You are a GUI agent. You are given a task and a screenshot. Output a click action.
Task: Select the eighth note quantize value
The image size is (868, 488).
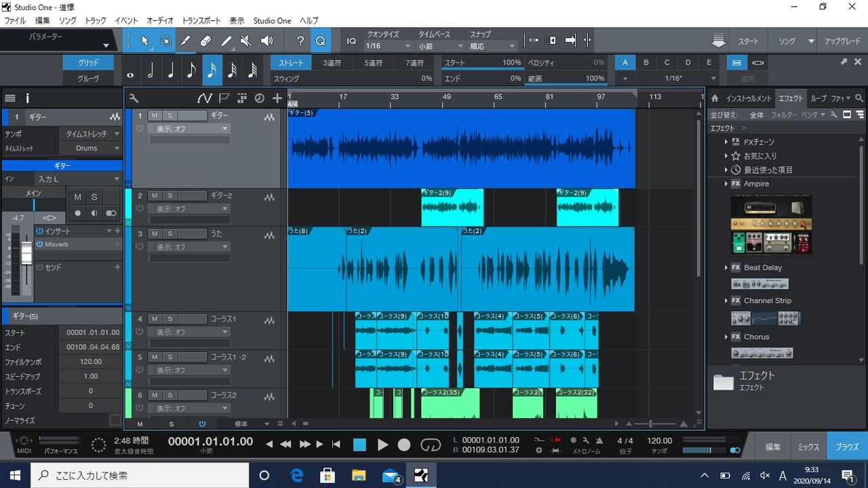[191, 70]
